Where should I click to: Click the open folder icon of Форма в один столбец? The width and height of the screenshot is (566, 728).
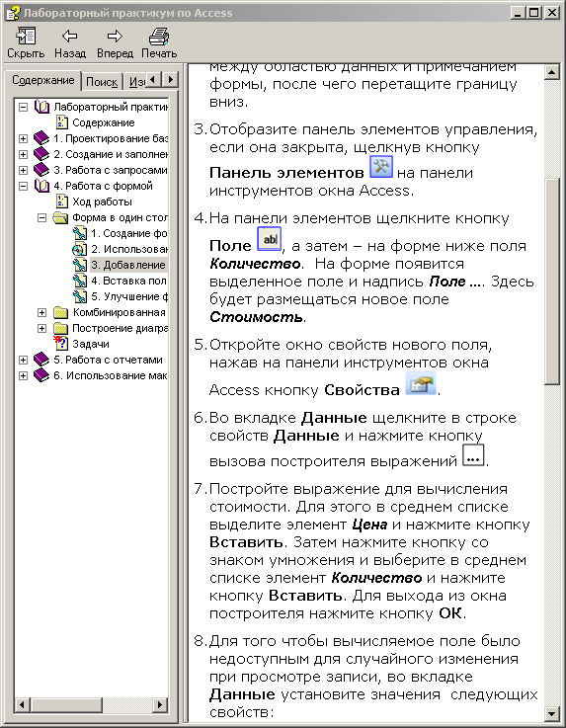tap(61, 217)
